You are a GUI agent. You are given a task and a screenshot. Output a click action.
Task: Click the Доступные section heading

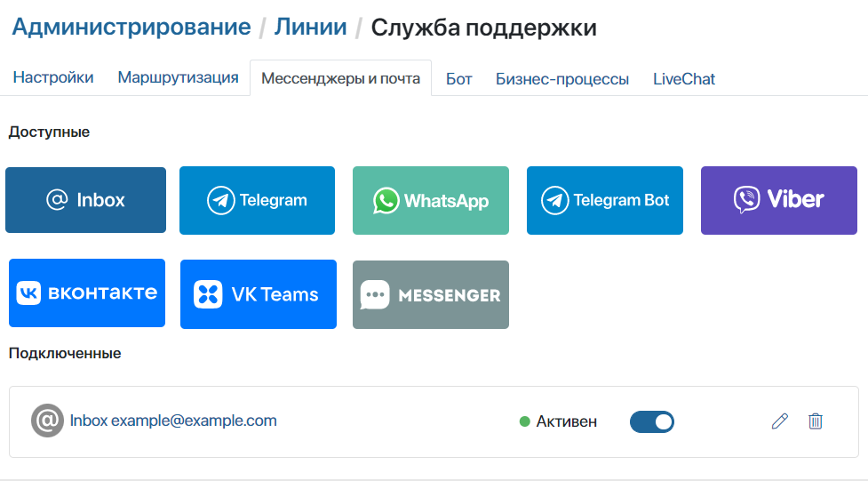point(49,132)
